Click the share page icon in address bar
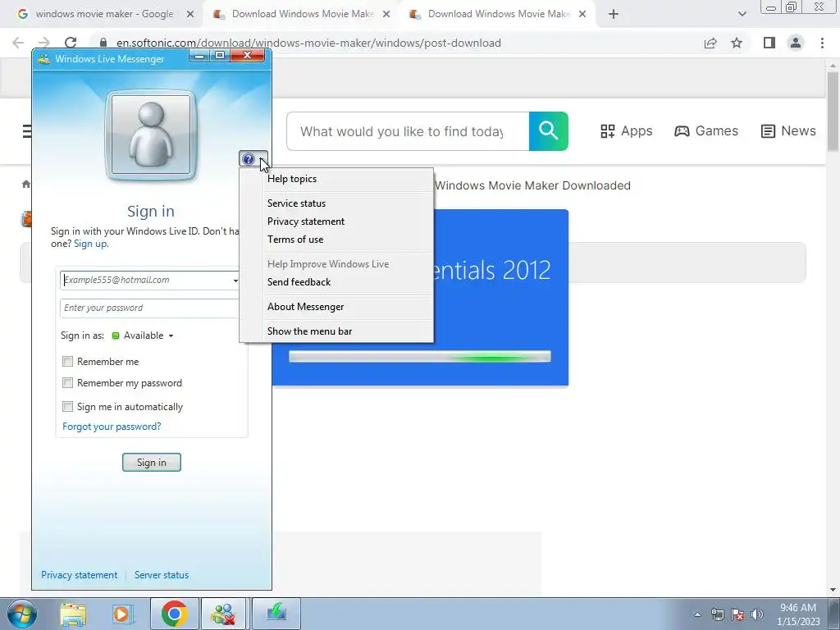 coord(710,43)
